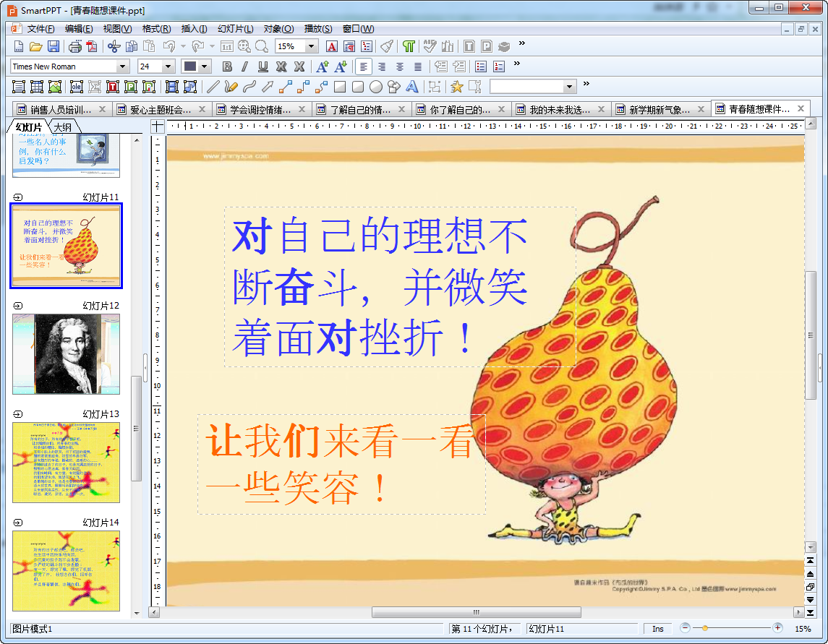Open the 幻灯片(L) menu
The width and height of the screenshot is (828, 644).
click(x=235, y=29)
